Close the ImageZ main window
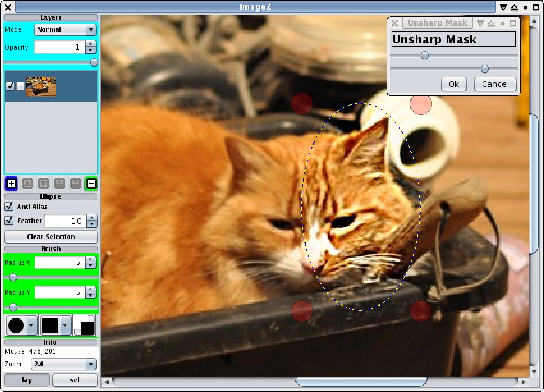544x392 pixels. (x=8, y=7)
